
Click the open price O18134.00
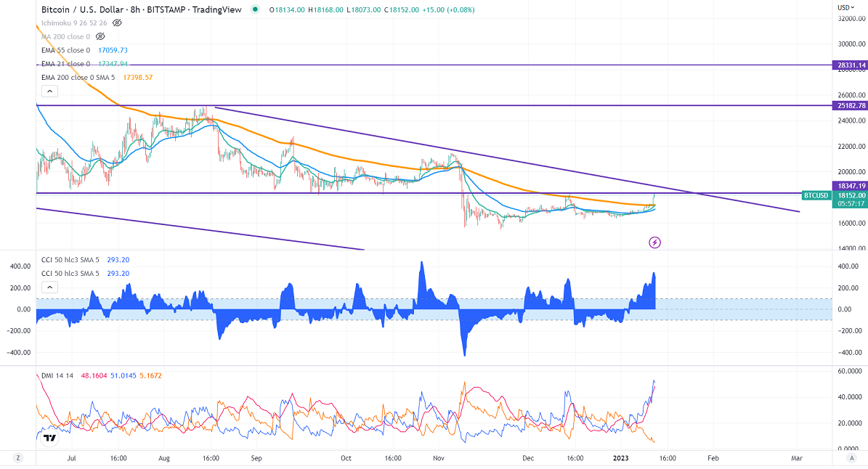pos(287,10)
